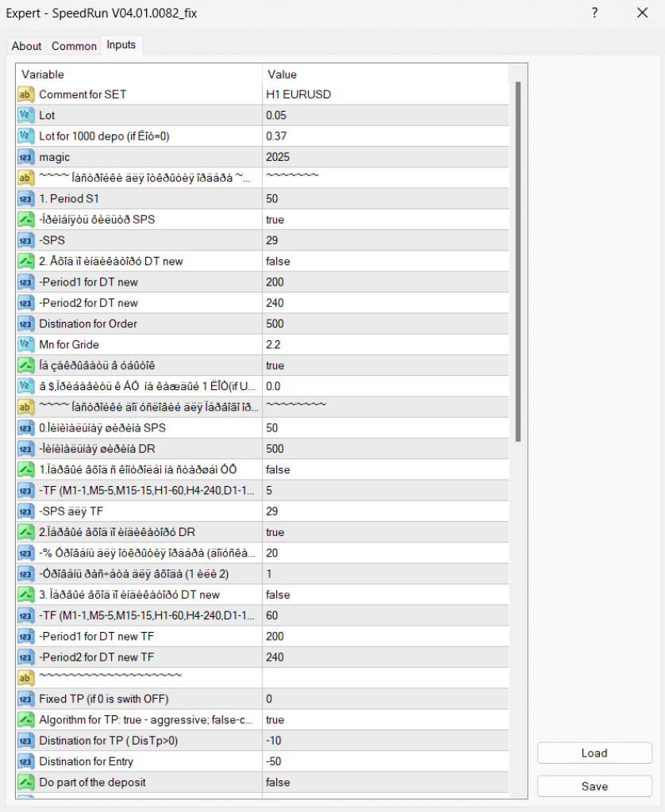The height and width of the screenshot is (812, 665).
Task: Click the bool icon for 3. DT new filter row
Action: [x=25, y=595]
